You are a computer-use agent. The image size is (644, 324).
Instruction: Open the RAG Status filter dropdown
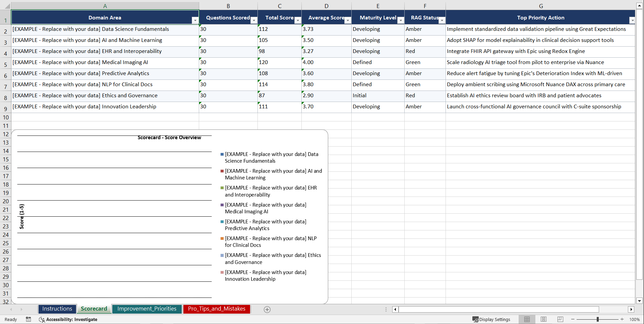442,20
